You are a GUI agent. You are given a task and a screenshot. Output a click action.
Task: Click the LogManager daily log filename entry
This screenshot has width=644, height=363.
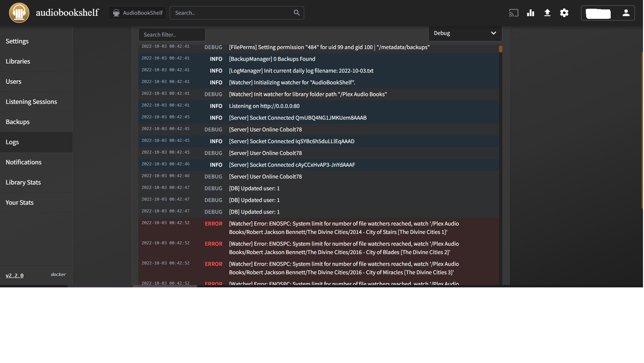click(318, 71)
